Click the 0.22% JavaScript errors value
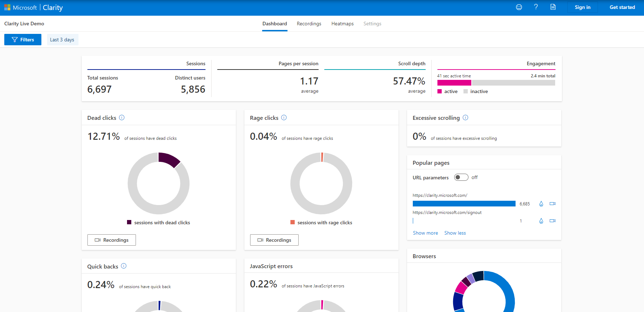The image size is (644, 312). click(264, 284)
